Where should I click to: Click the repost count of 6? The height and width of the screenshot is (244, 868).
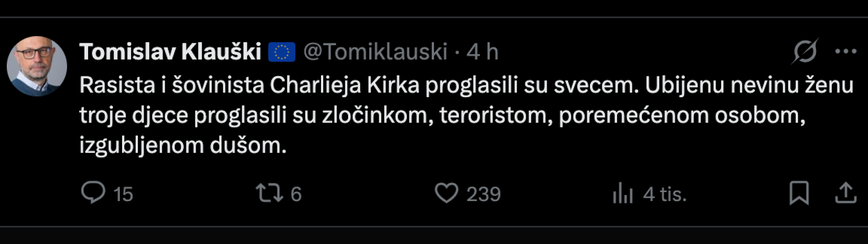(x=296, y=194)
